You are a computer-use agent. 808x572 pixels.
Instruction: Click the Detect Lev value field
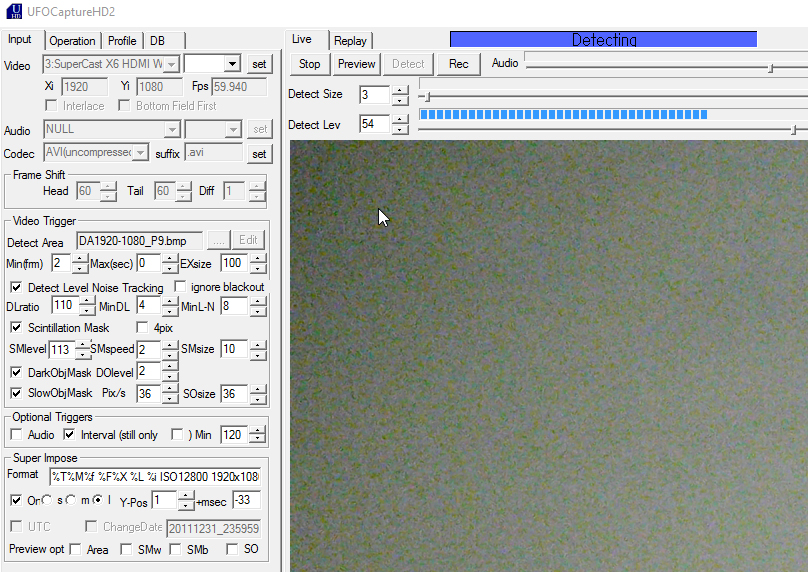(x=375, y=124)
